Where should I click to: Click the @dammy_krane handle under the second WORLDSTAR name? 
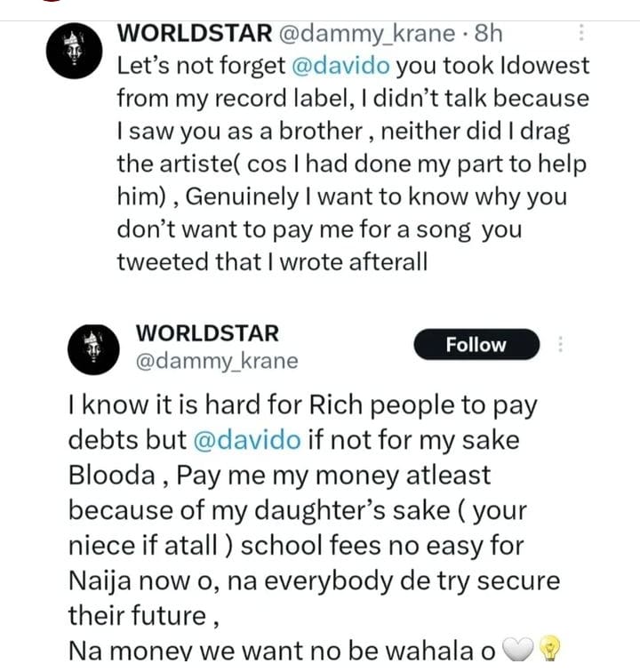216,361
